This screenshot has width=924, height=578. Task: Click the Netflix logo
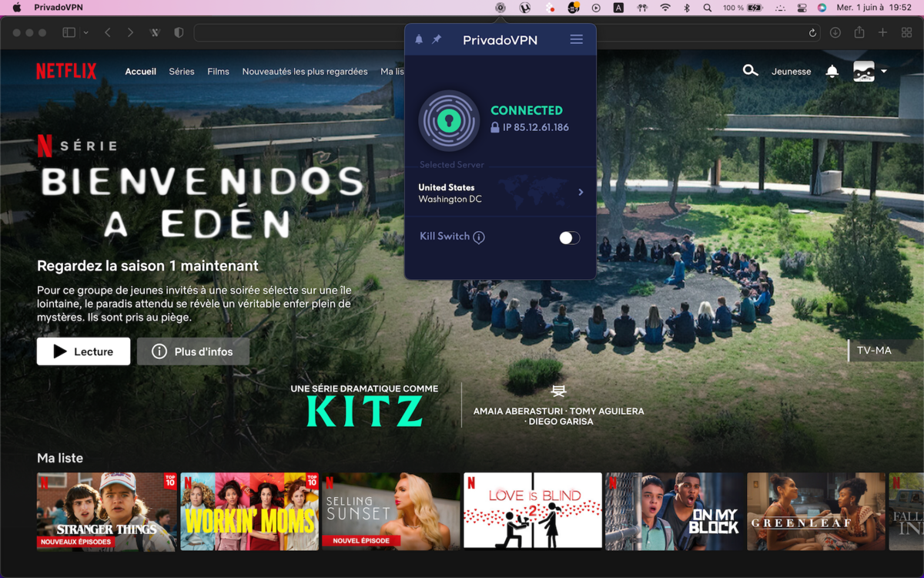[66, 72]
